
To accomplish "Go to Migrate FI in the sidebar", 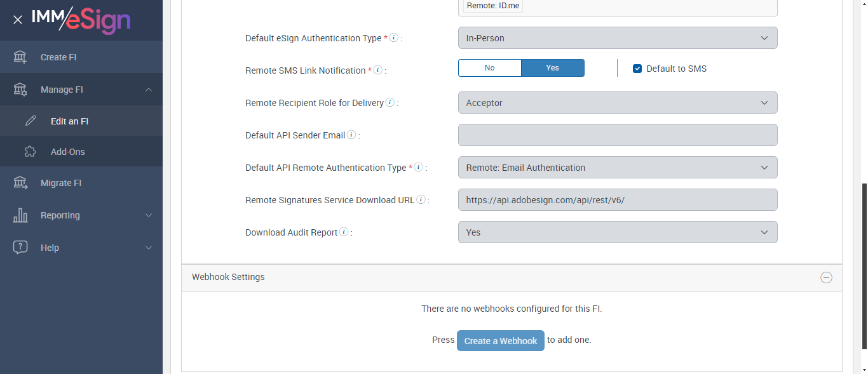I will tap(61, 183).
